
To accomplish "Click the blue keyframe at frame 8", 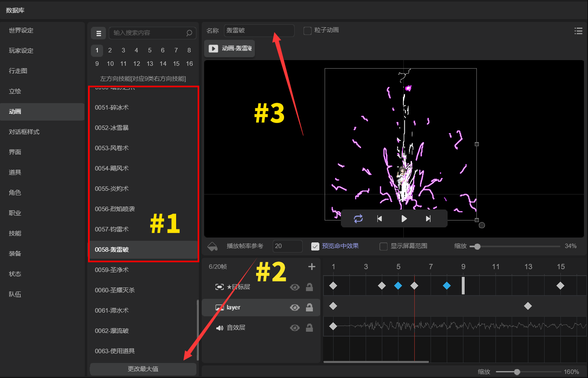I will (447, 286).
